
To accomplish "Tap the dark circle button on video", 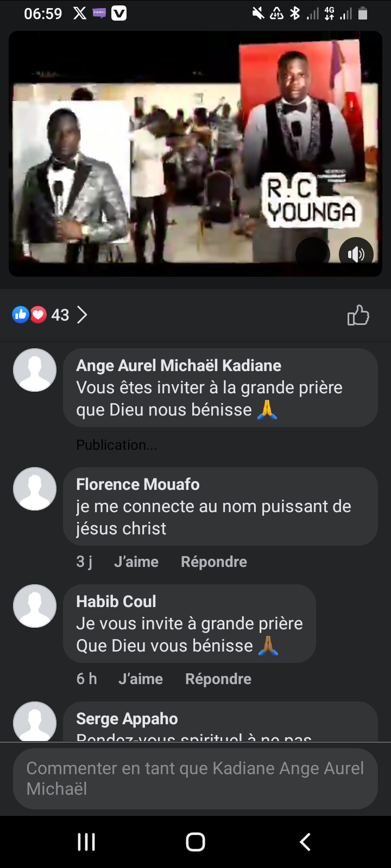I will 313,253.
